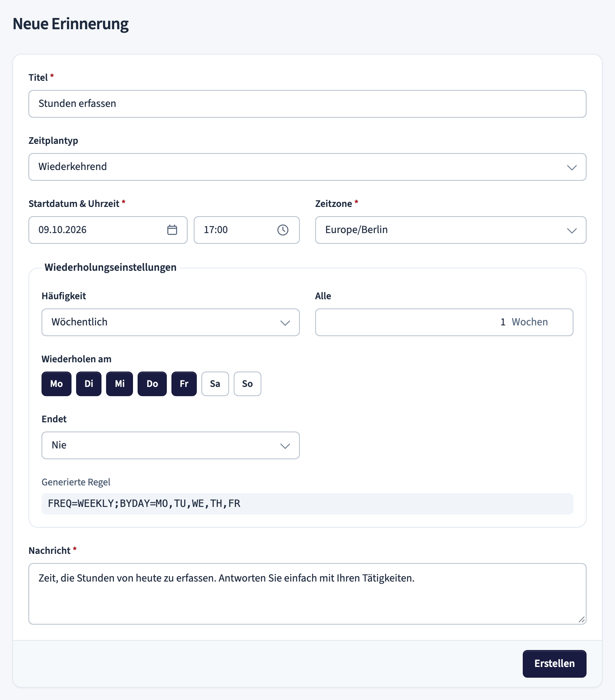Screen dimensions: 615x700
Task: Toggle the Mi weekday button
Action: pyautogui.click(x=120, y=384)
